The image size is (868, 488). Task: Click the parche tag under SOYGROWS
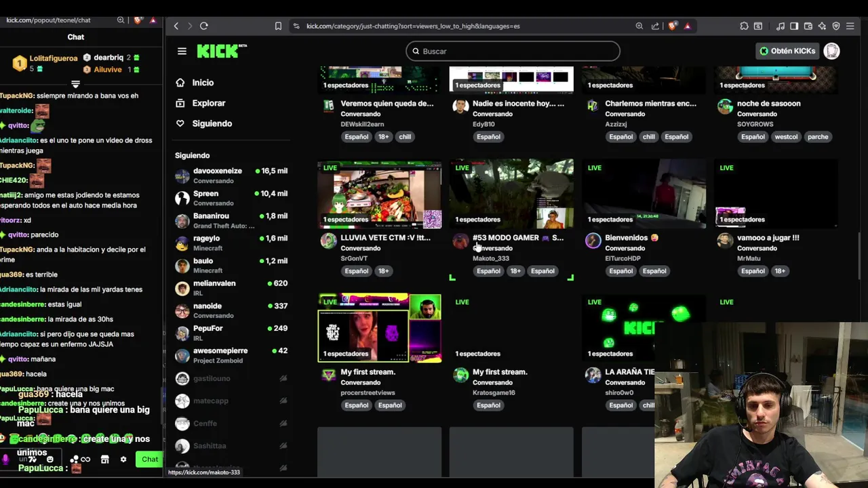818,137
